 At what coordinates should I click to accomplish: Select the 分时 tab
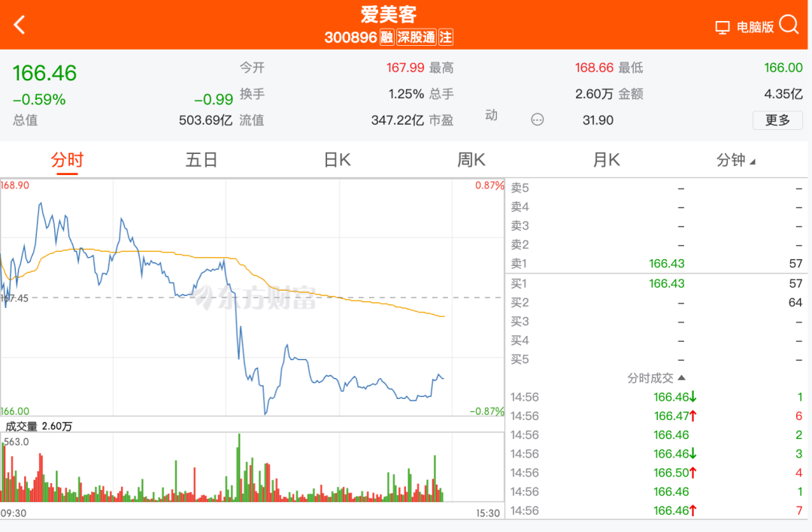pyautogui.click(x=67, y=160)
